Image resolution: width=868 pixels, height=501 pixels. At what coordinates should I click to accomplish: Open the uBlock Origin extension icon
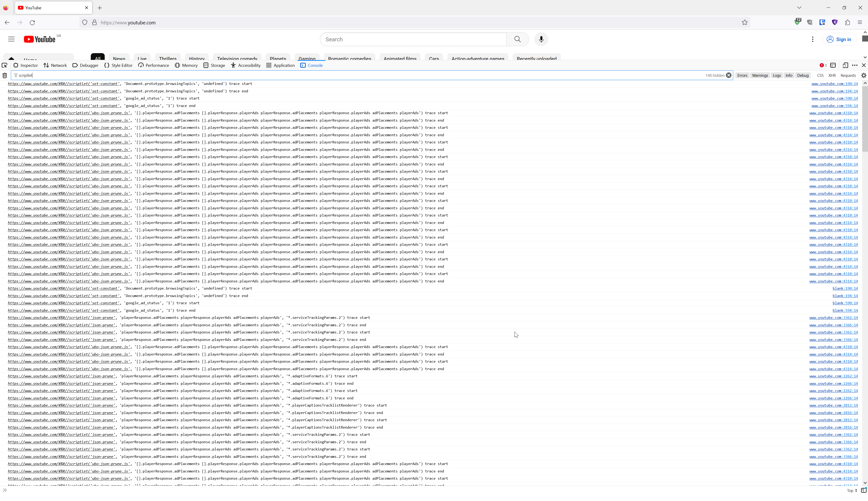tap(797, 22)
